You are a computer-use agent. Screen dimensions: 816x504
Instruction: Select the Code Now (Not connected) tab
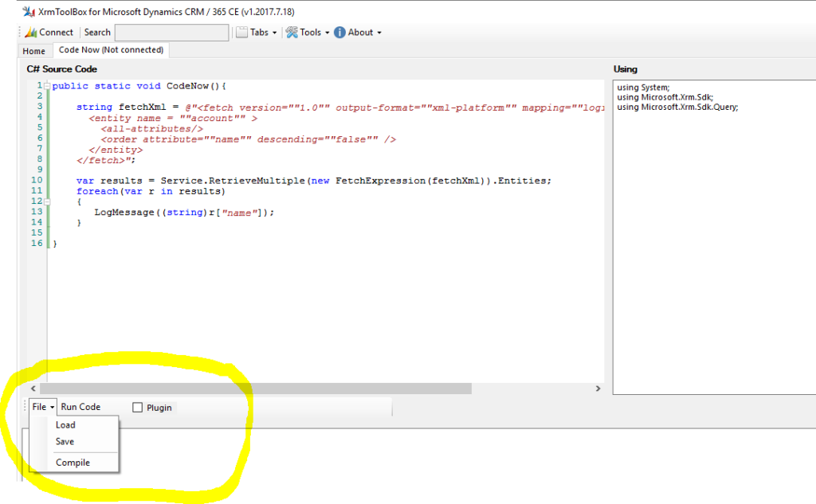click(x=111, y=50)
